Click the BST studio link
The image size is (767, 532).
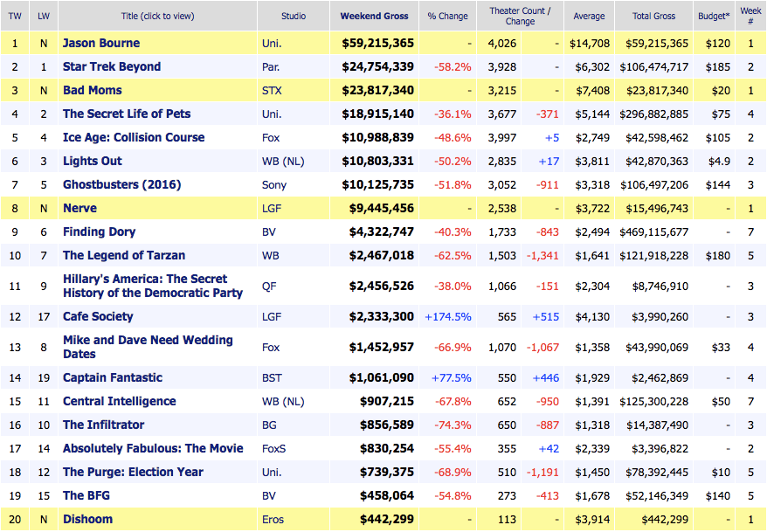coord(272,378)
